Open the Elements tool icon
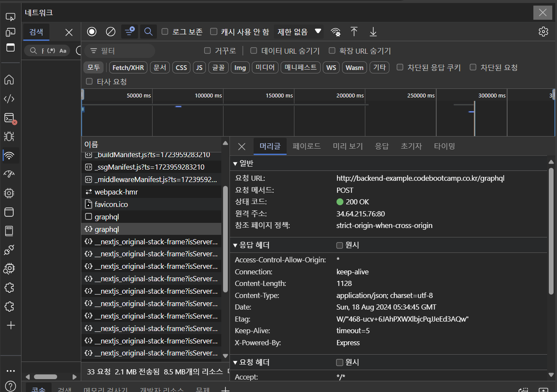Image resolution: width=557 pixels, height=392 pixels. coord(9,99)
